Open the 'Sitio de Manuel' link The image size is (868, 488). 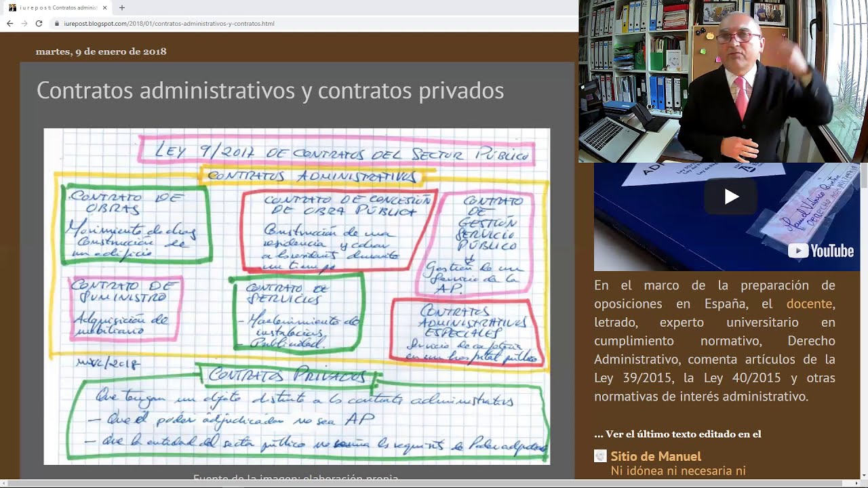pyautogui.click(x=656, y=456)
